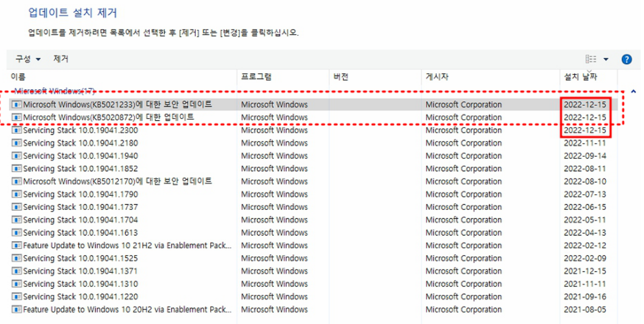Click icon of Feature Update 21H2 row

17,246
